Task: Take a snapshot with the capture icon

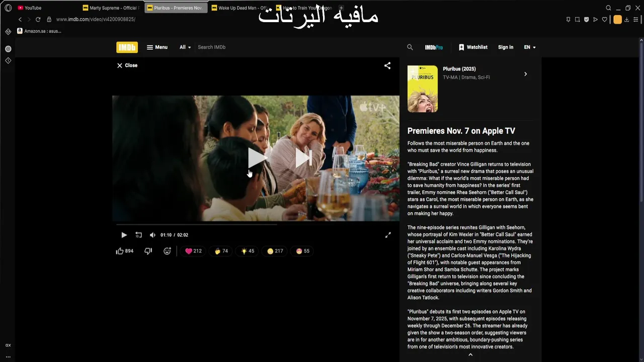Action: pos(577,20)
